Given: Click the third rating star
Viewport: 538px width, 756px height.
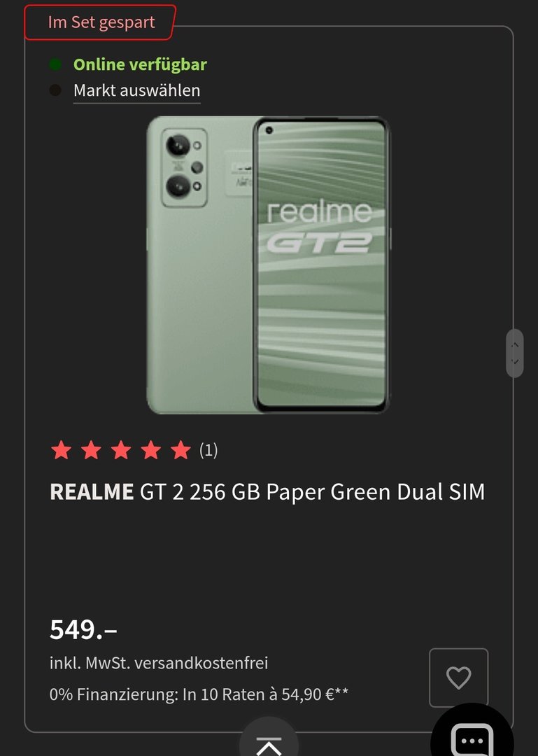Looking at the screenshot, I should pos(121,450).
